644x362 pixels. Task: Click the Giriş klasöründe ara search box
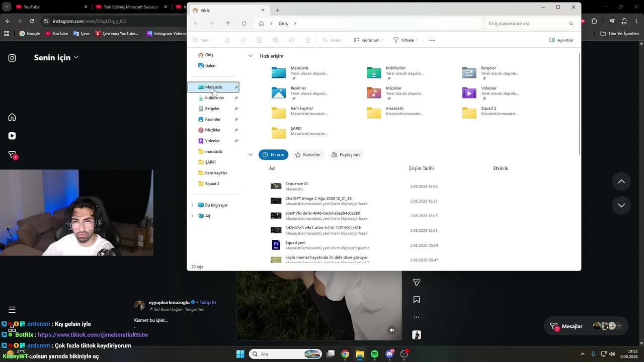point(530,24)
